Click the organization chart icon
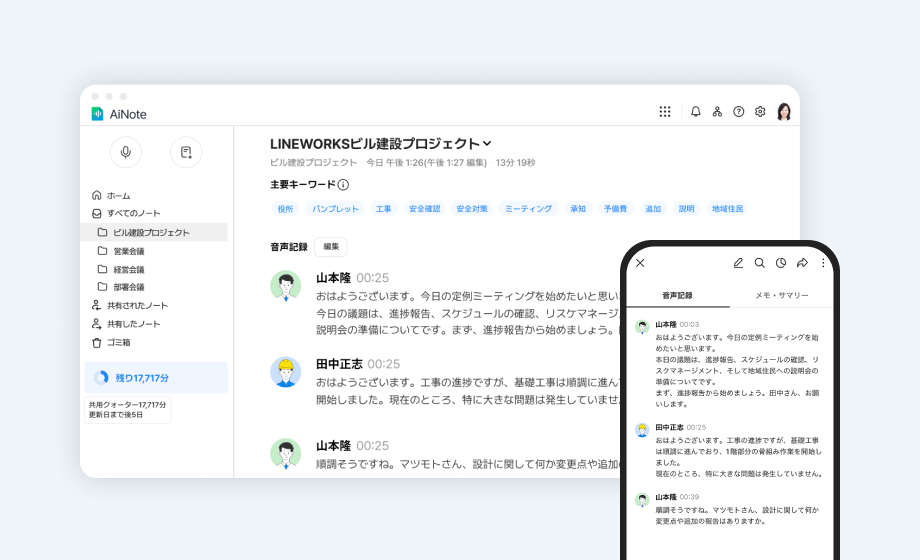 pyautogui.click(x=717, y=112)
